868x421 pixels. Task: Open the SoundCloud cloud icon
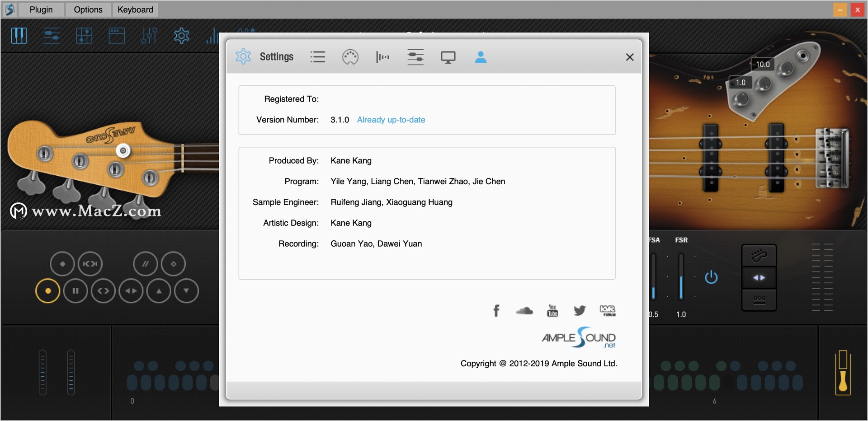(x=524, y=310)
